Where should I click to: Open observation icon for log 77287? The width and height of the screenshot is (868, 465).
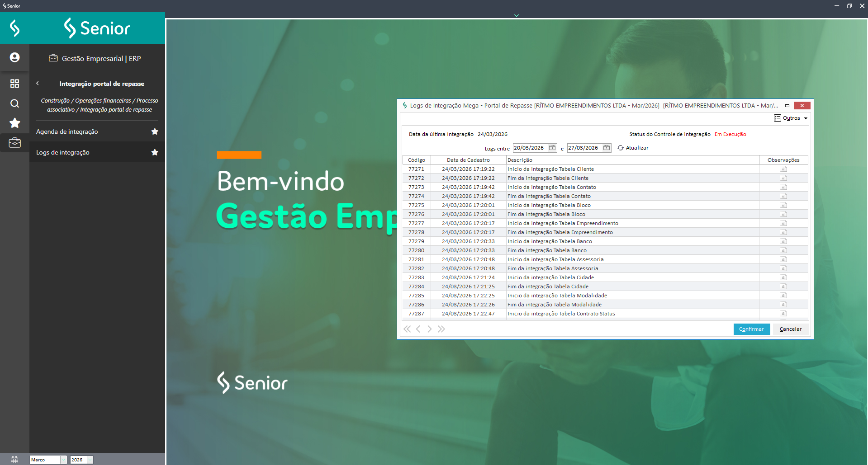[783, 314]
